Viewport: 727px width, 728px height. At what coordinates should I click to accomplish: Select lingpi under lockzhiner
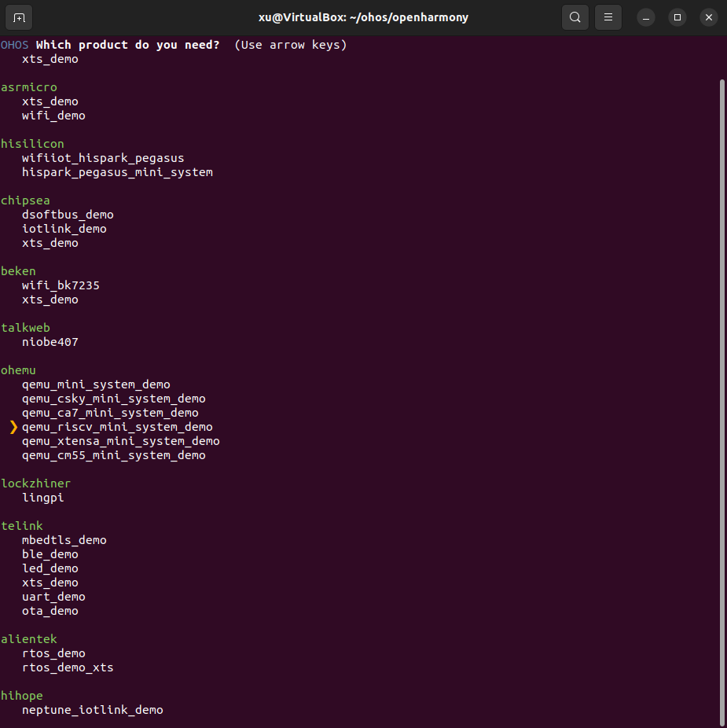coord(43,498)
